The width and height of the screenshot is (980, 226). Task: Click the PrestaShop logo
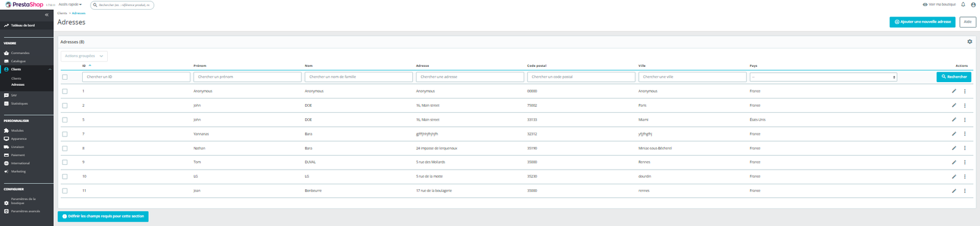[24, 4]
